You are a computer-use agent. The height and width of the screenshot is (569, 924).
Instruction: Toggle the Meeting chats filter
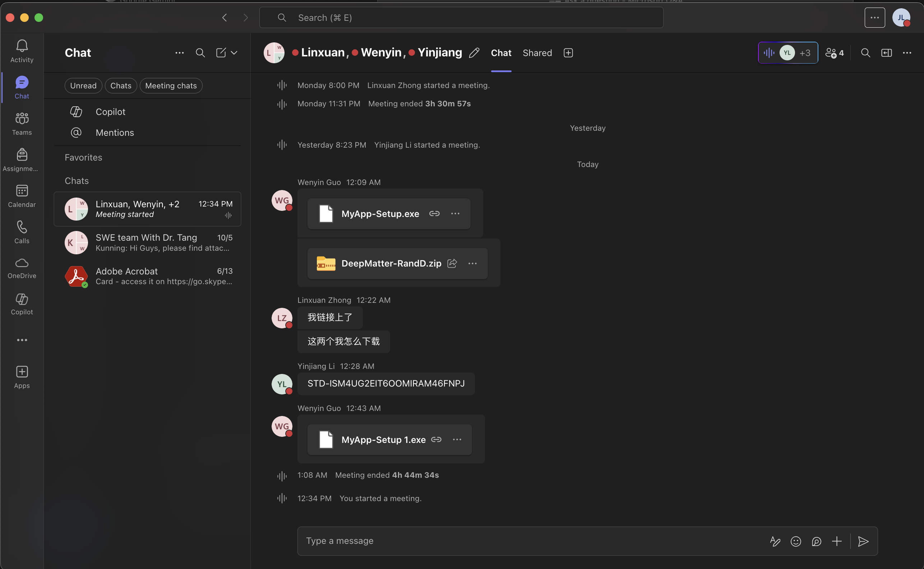(171, 85)
